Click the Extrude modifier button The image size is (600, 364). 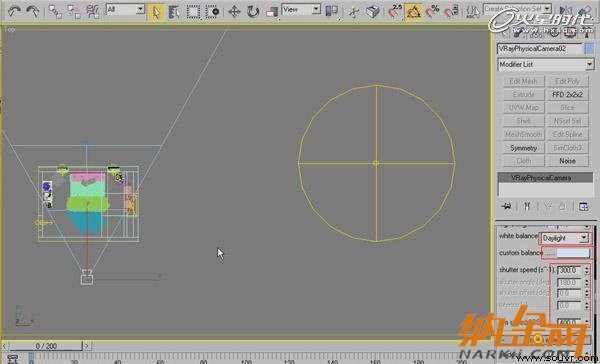click(523, 95)
